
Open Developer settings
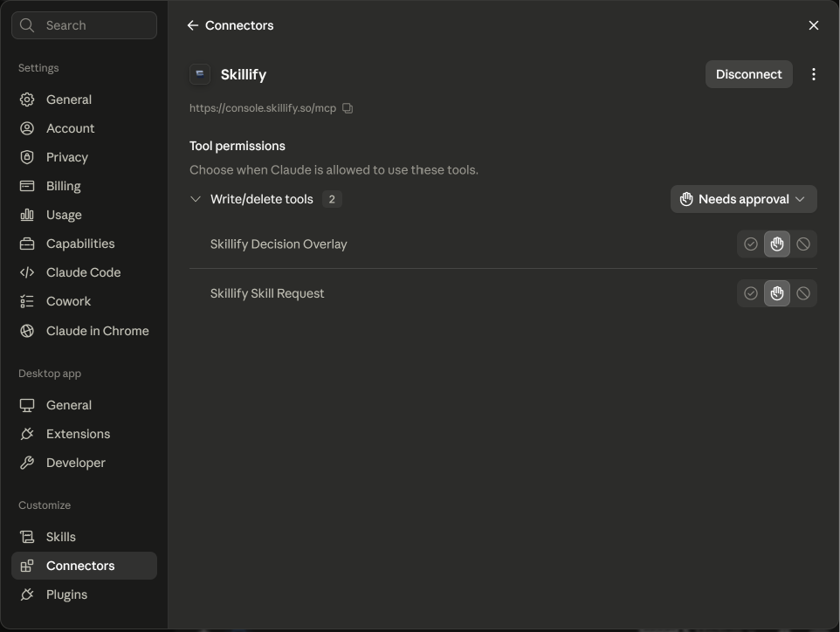pos(84,463)
